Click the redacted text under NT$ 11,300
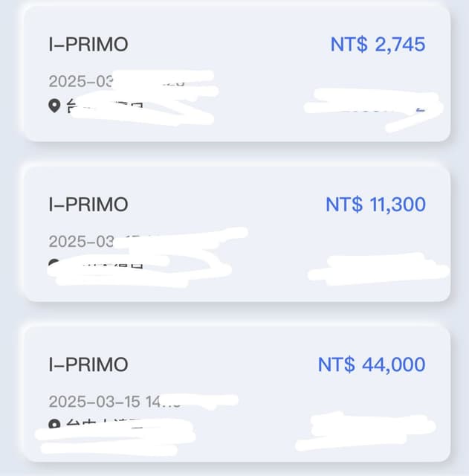The image size is (469, 476). 375,268
